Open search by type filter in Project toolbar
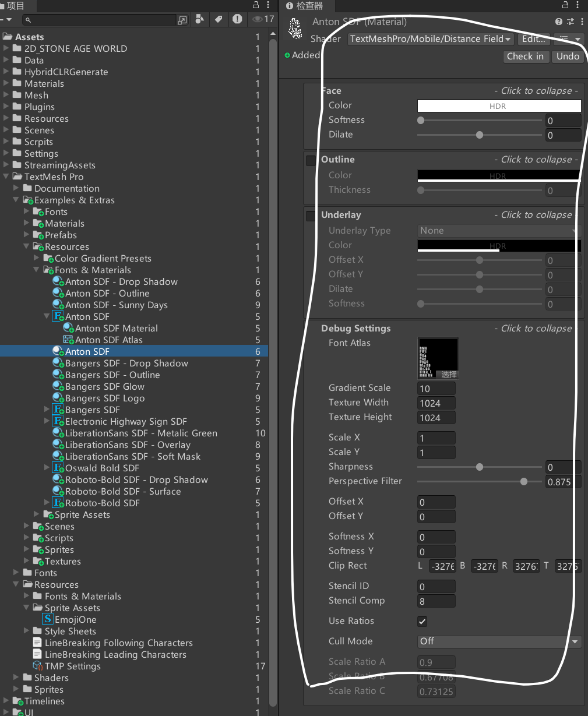This screenshot has height=716, width=588. coord(199,19)
